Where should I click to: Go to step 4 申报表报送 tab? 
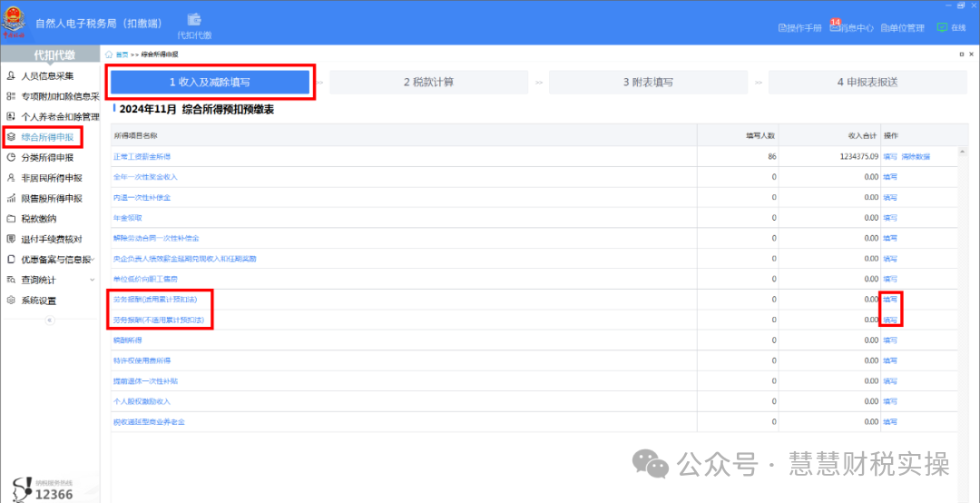click(867, 83)
